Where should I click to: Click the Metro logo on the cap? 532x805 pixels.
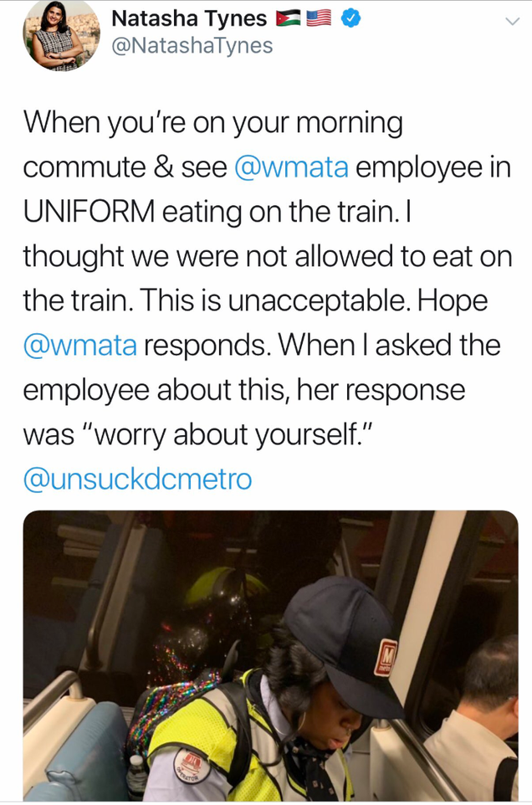tap(386, 659)
